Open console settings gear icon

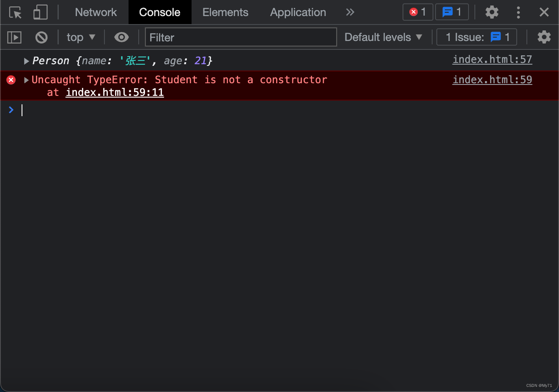[544, 38]
